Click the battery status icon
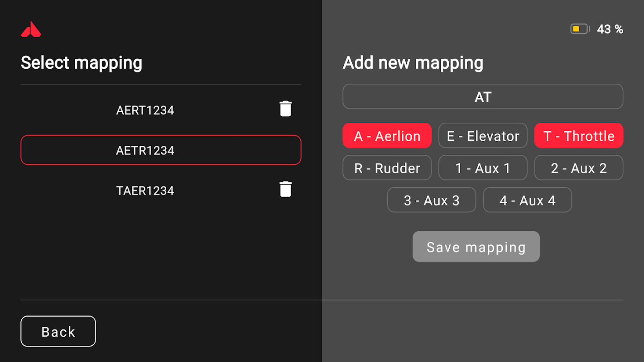Viewport: 644px width, 362px height. pos(579,29)
